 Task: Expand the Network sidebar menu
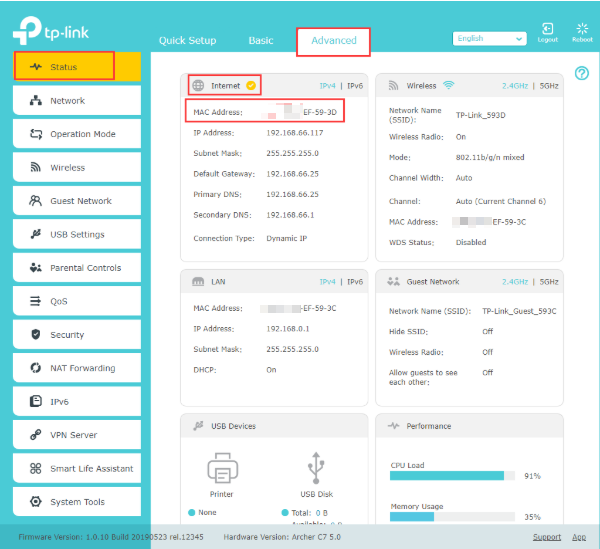77,100
